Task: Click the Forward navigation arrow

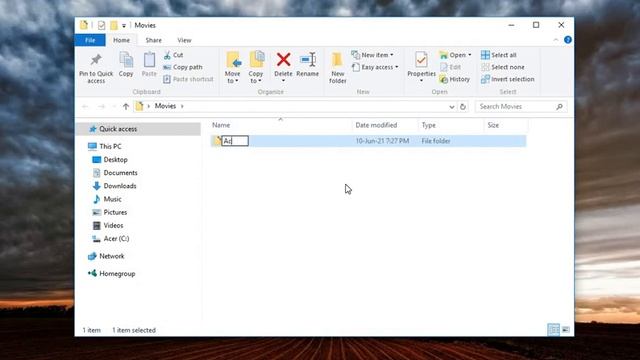Action: (101, 107)
